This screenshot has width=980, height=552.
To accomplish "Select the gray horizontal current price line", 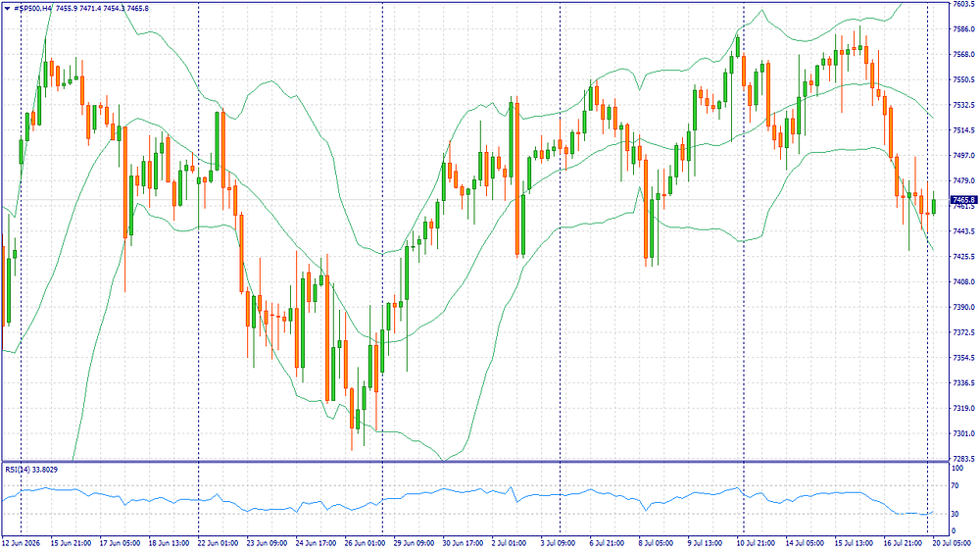I will tap(475, 200).
